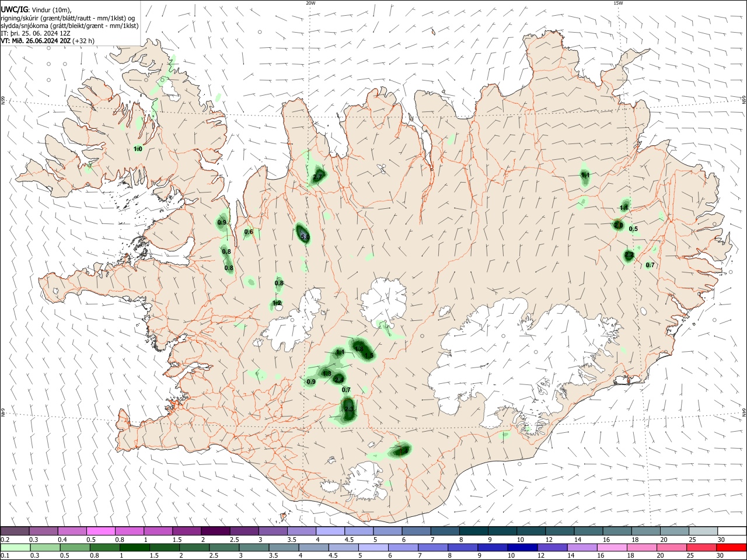The height and width of the screenshot is (560, 747).
Task: Pick the darkest green 1–1.5 lower legend swatch
Action: coord(134,548)
